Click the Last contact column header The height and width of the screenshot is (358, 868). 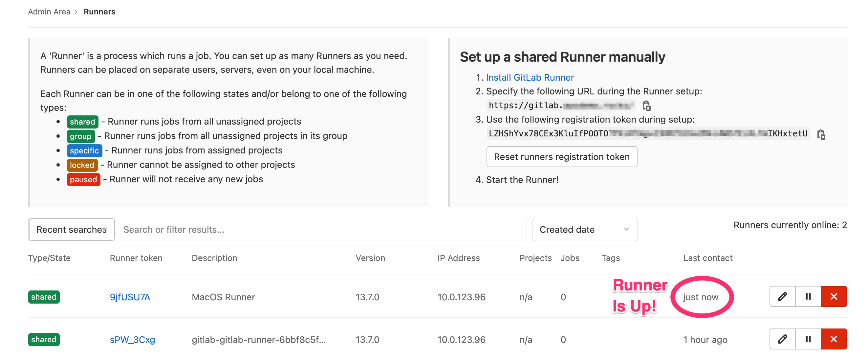tap(707, 258)
